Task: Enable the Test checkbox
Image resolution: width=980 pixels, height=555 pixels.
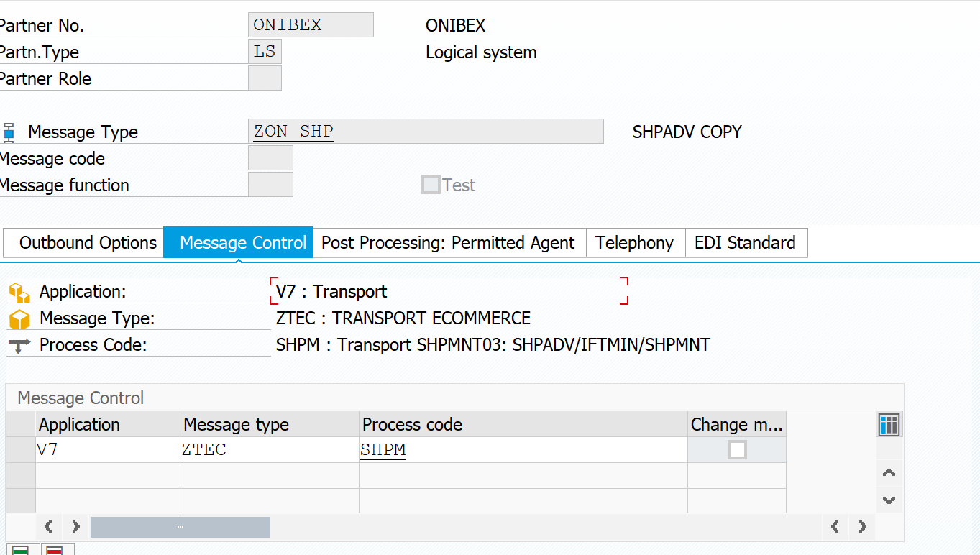Action: 431,185
